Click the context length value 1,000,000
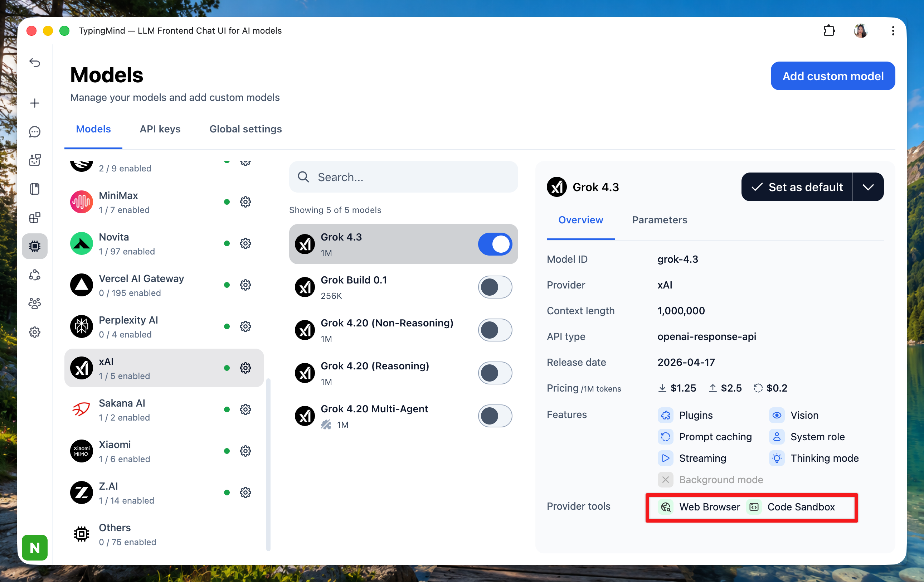The image size is (924, 582). [681, 311]
